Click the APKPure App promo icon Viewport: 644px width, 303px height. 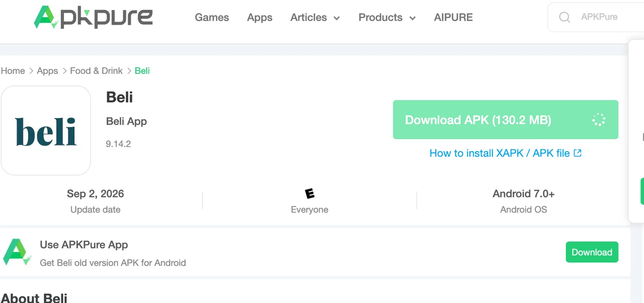pos(17,252)
